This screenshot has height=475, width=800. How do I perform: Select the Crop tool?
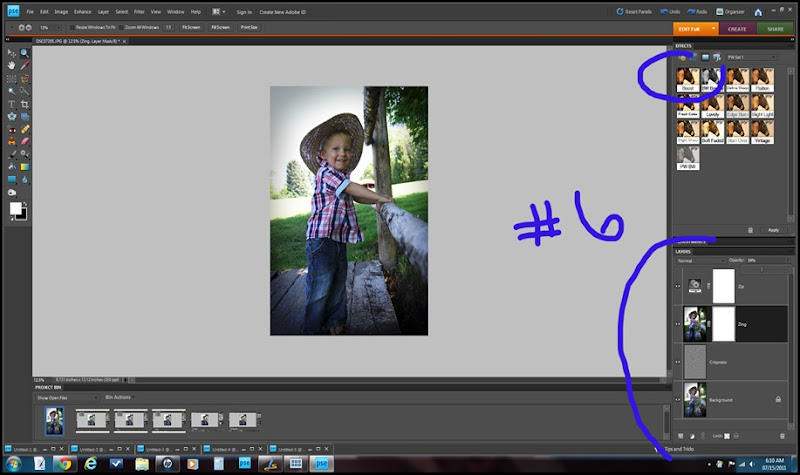pos(24,103)
